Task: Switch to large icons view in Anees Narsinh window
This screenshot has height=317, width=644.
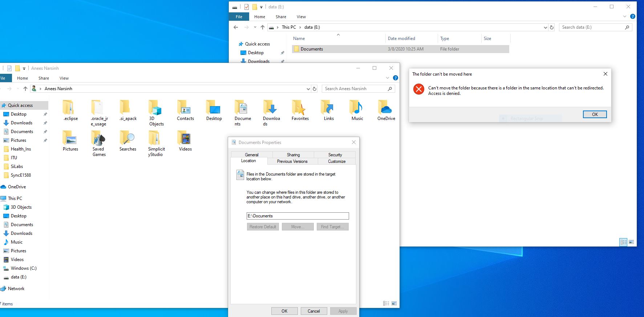Action: (394, 304)
